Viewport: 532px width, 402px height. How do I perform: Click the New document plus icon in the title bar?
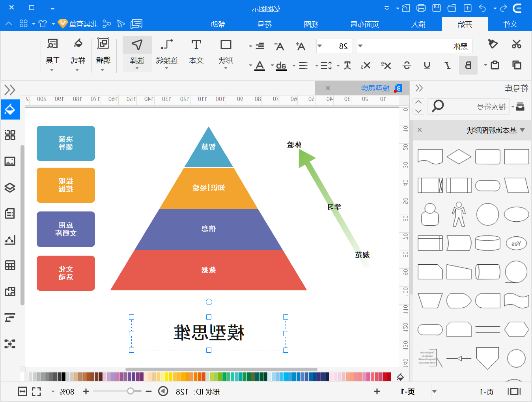click(x=467, y=8)
